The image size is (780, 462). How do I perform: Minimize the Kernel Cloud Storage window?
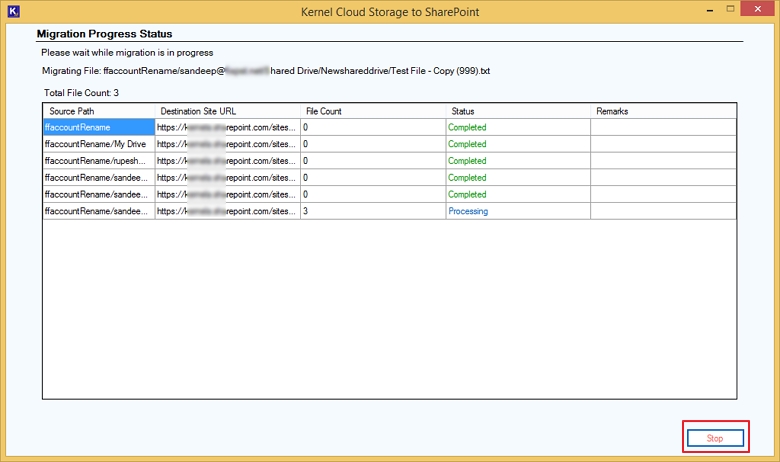pos(710,10)
